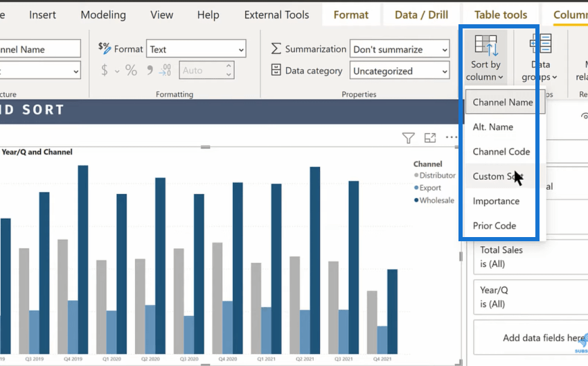The image size is (588, 366).
Task: Click the Data category icon
Action: 276,70
